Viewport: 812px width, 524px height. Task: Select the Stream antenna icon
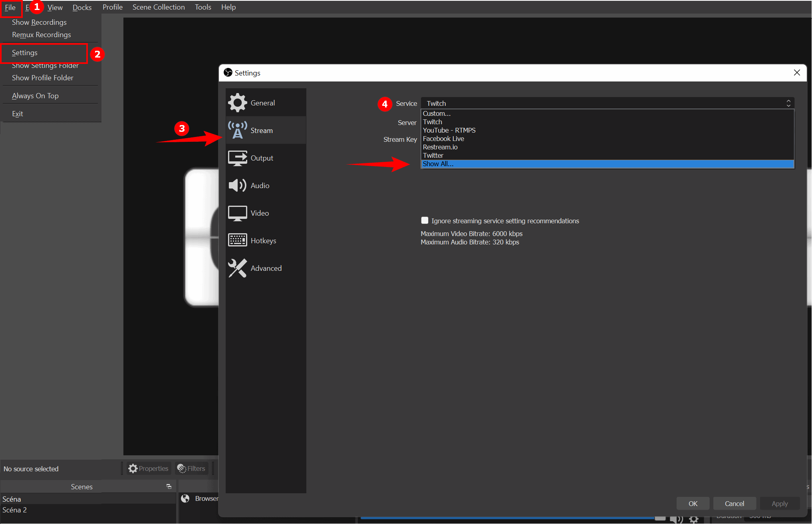[x=238, y=130]
